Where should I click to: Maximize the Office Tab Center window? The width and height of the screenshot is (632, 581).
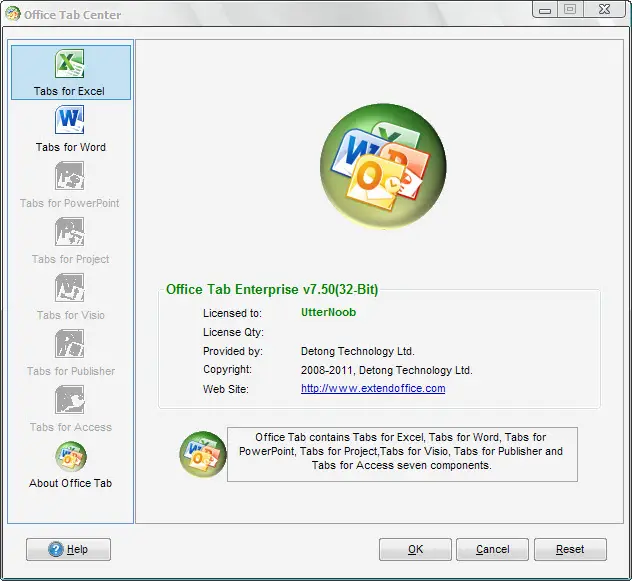(570, 10)
